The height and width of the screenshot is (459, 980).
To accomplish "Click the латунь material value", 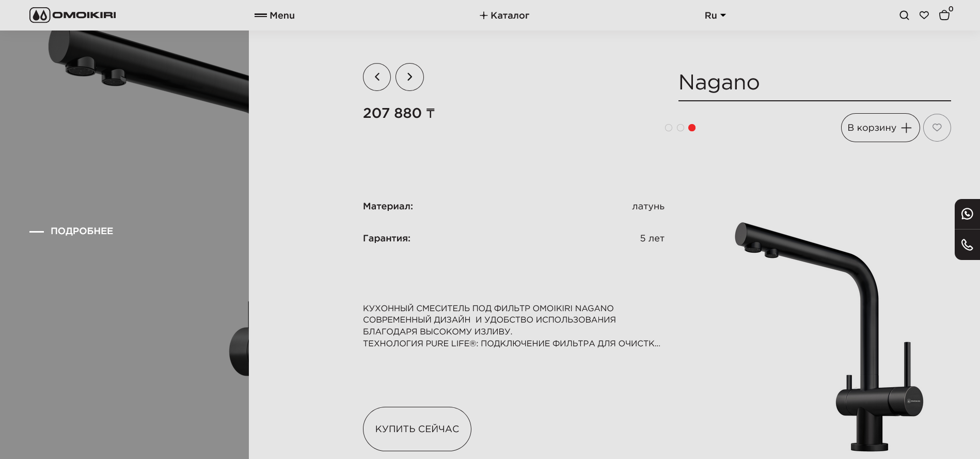I will 648,207.
